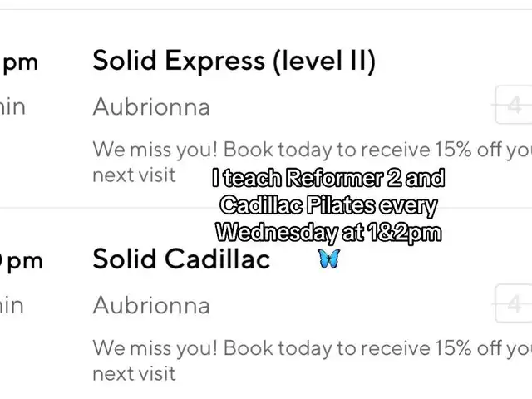Click the top divider above Solid Express
Screen dimensions: 532x399
(x=266, y=9)
